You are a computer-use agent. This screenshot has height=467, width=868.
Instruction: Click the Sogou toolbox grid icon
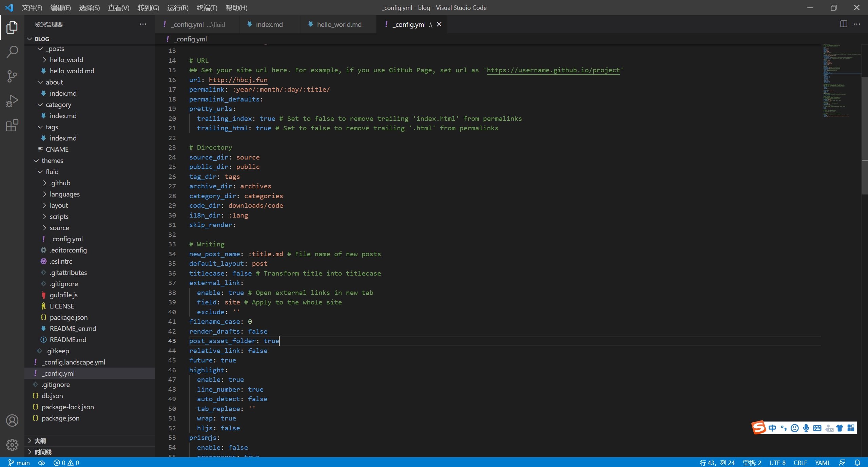851,428
